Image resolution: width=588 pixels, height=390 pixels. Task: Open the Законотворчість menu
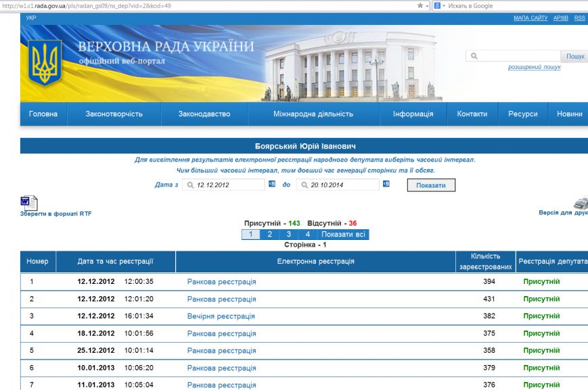pyautogui.click(x=114, y=114)
